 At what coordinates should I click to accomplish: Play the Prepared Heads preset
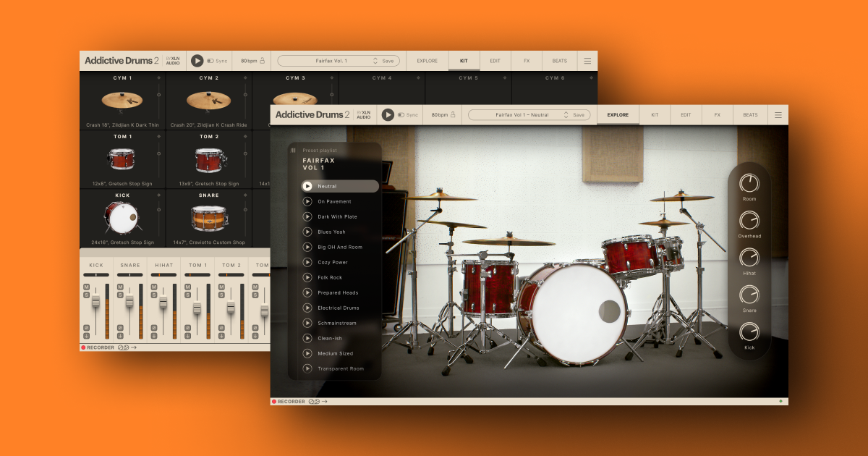[307, 292]
